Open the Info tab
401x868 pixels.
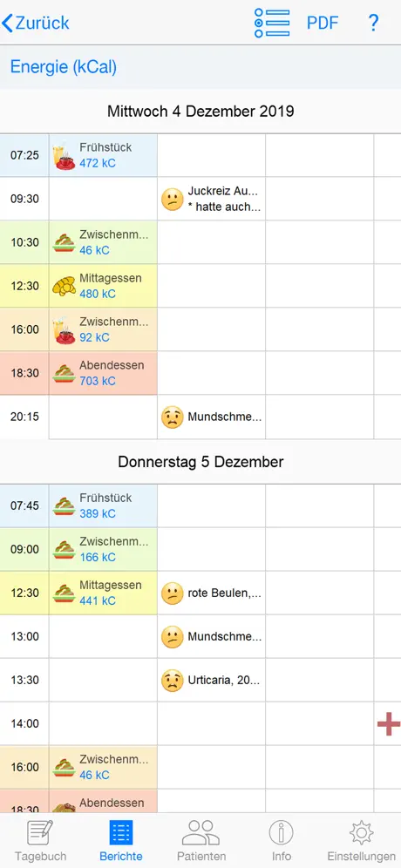[282, 840]
